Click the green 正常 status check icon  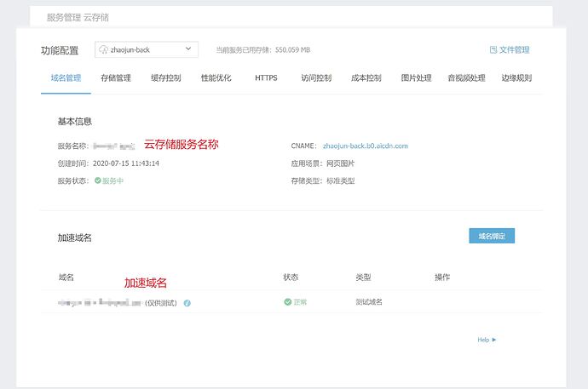point(288,302)
